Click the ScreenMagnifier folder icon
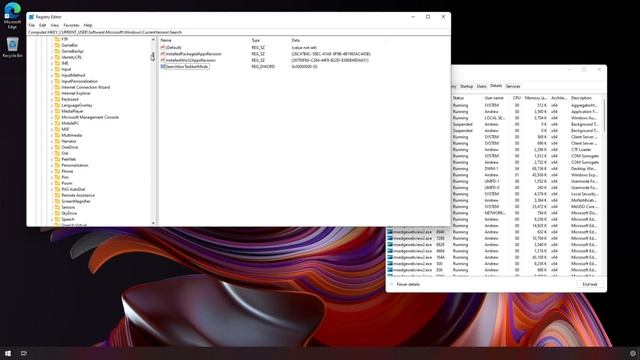 coord(57,201)
